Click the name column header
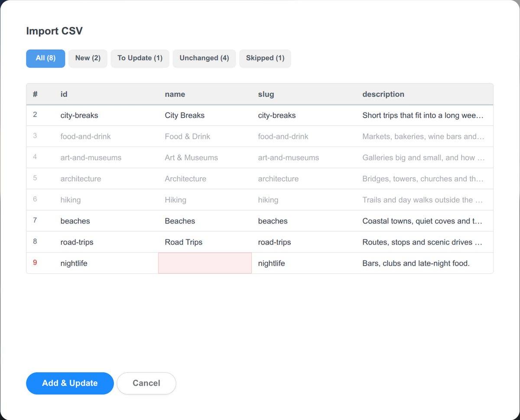This screenshot has width=520, height=420. coord(205,94)
